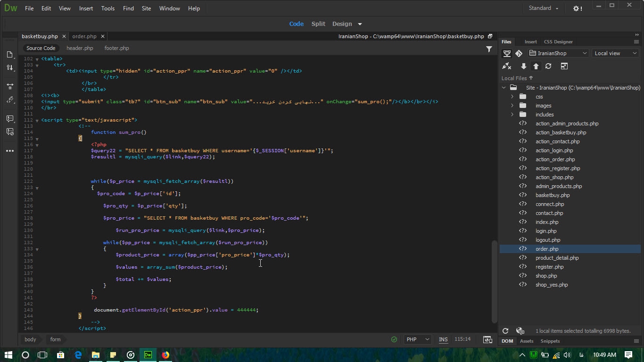644x362 pixels.
Task: Click Remove Comment icon
Action: click(10, 132)
